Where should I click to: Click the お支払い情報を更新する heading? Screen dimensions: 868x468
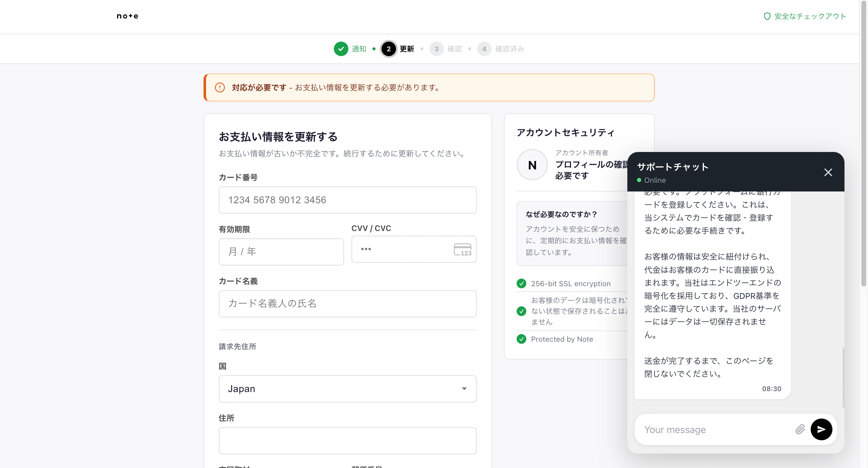coord(278,137)
